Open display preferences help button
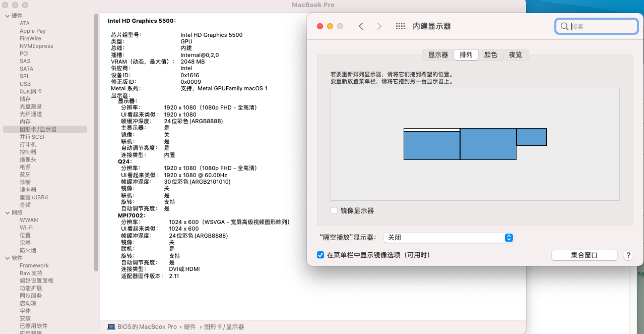 (628, 255)
